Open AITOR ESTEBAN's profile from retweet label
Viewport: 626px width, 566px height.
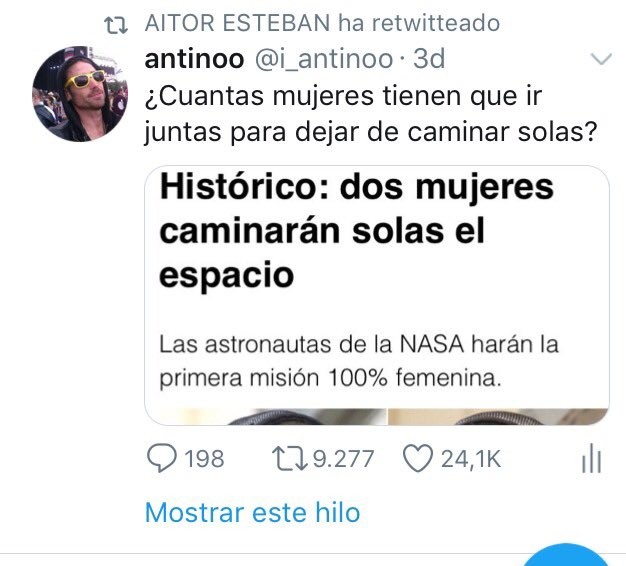tap(237, 23)
